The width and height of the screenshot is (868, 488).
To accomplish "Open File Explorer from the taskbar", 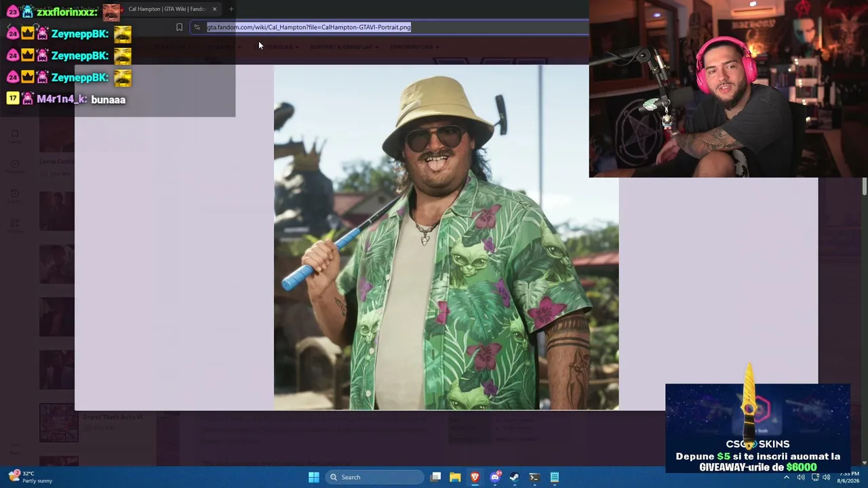I will 455,477.
